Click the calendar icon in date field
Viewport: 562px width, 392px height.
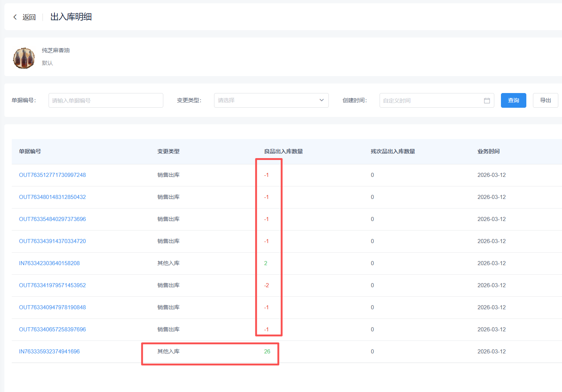pos(487,100)
